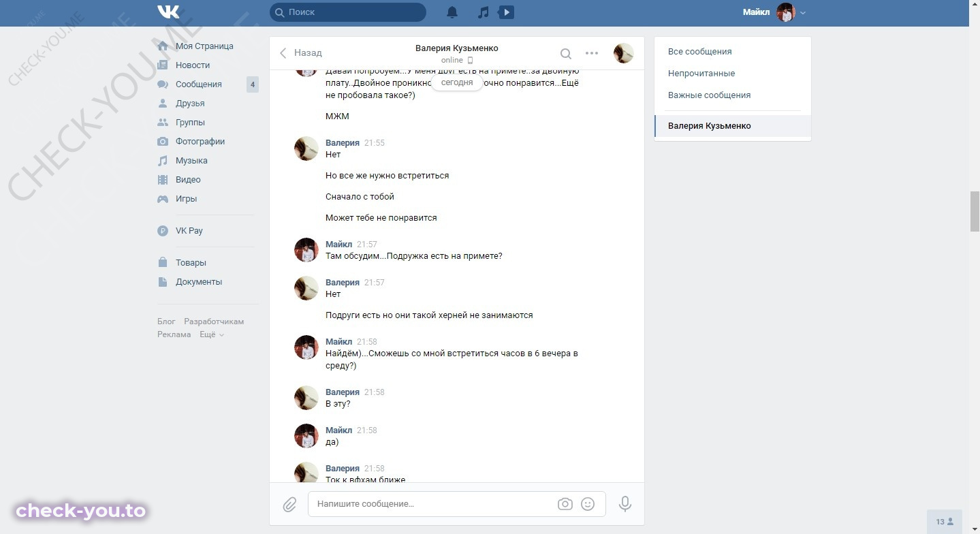This screenshot has height=534, width=980.
Task: Open Игры section
Action: [x=186, y=199]
